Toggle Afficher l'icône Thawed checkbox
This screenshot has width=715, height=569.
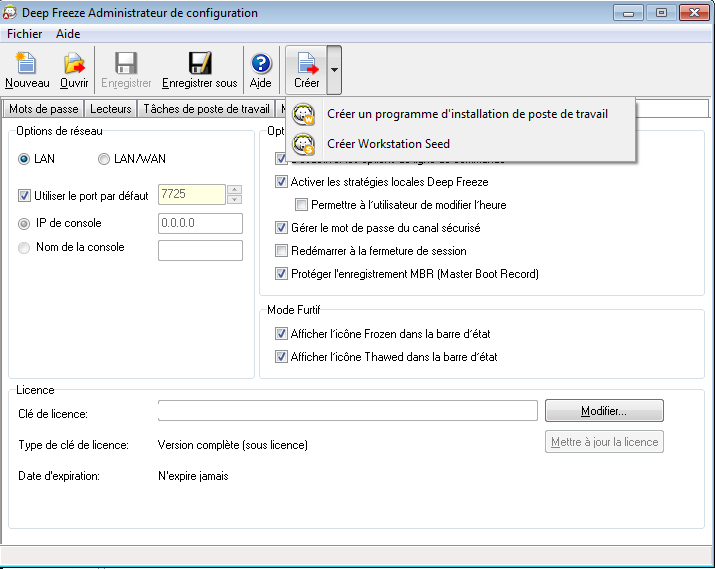[281, 357]
